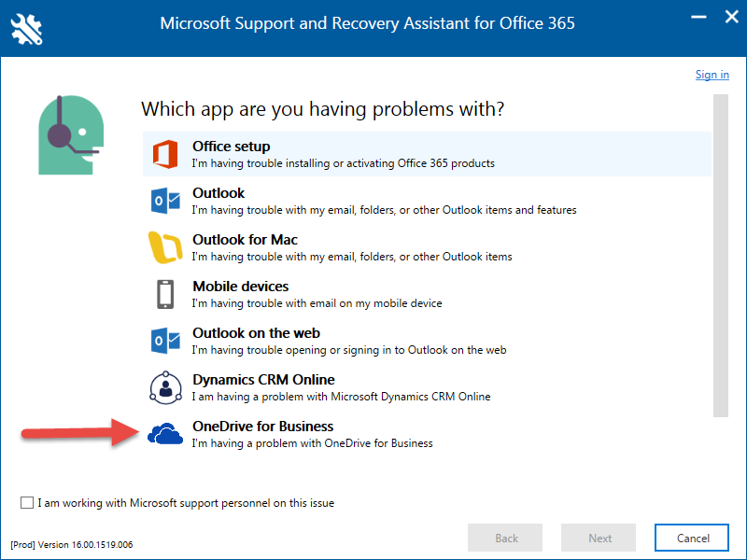Close the Support and Recovery Assistant window
Screen dimensions: 747x560
[x=728, y=17]
